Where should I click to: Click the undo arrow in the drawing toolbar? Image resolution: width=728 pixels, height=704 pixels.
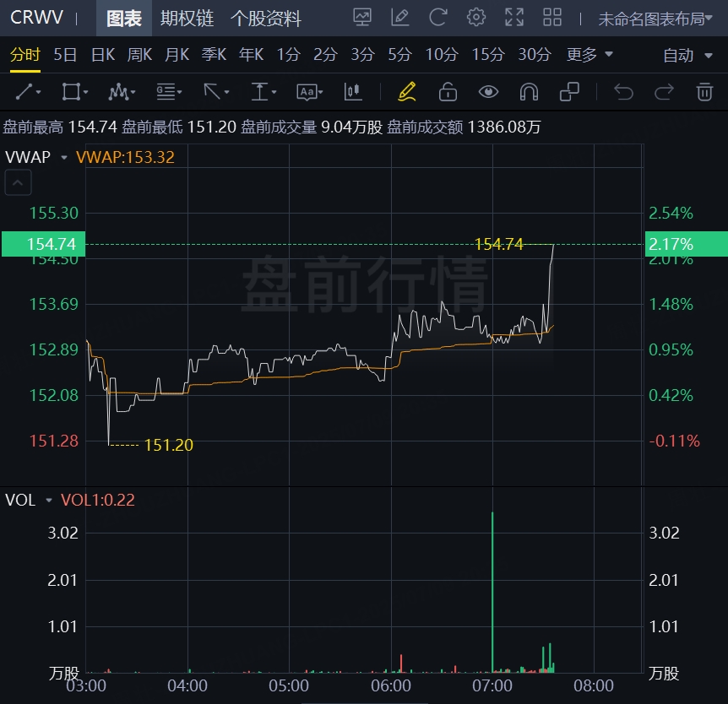(623, 91)
